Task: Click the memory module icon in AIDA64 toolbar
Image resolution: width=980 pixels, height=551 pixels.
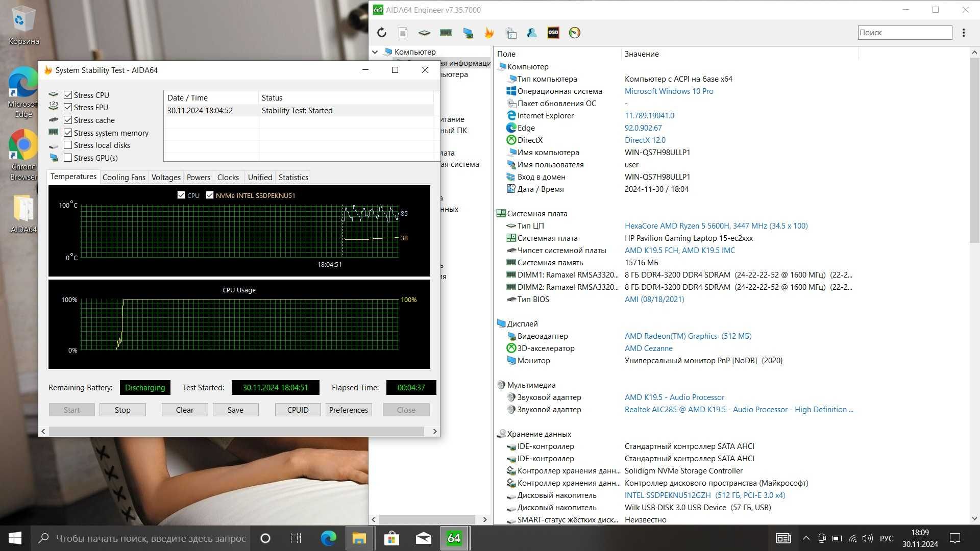Action: 446,33
